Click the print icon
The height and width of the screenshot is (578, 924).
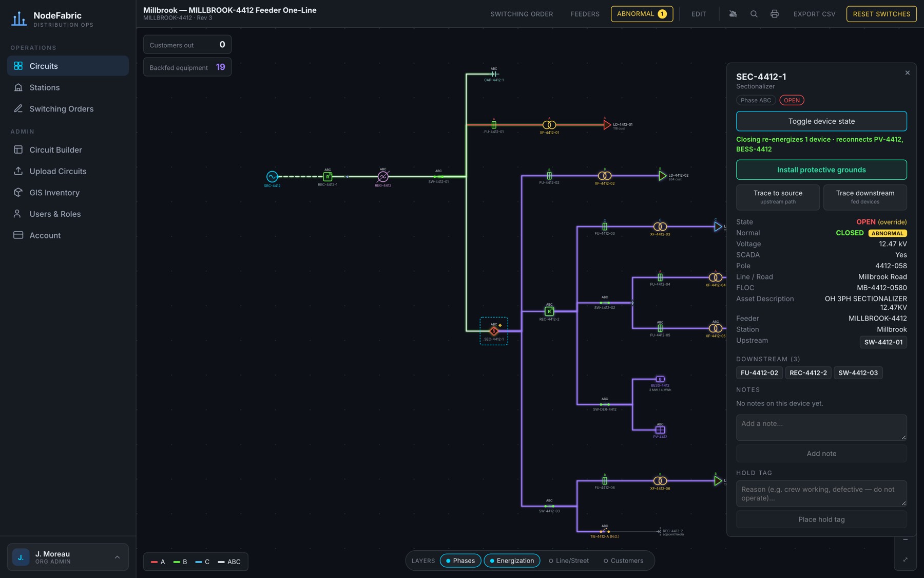(x=775, y=14)
